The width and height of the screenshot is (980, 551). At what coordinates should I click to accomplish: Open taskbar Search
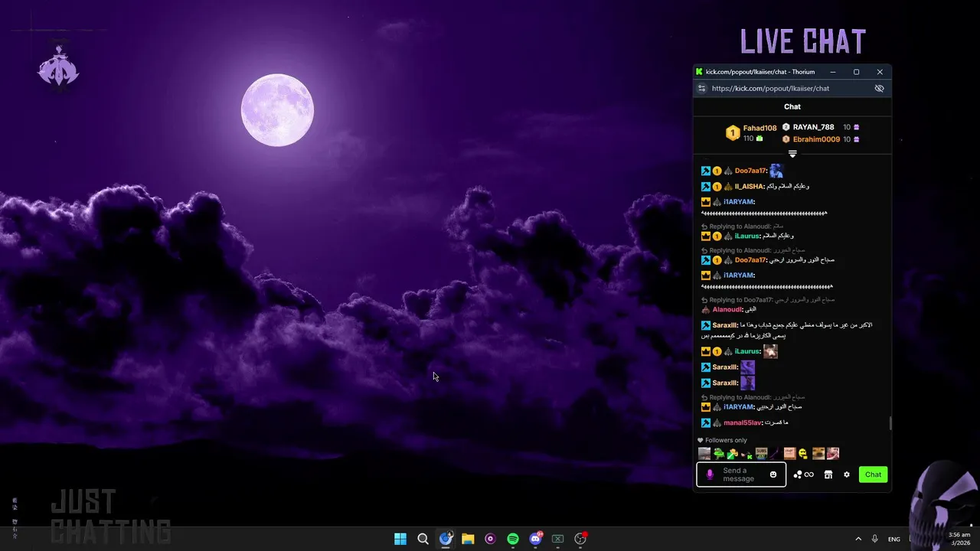click(423, 539)
